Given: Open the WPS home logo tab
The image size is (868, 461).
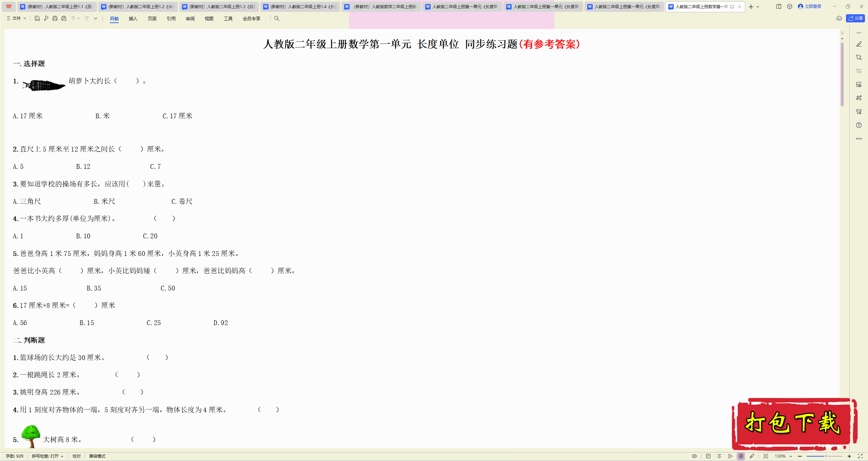Looking at the screenshot, I should (9, 6).
